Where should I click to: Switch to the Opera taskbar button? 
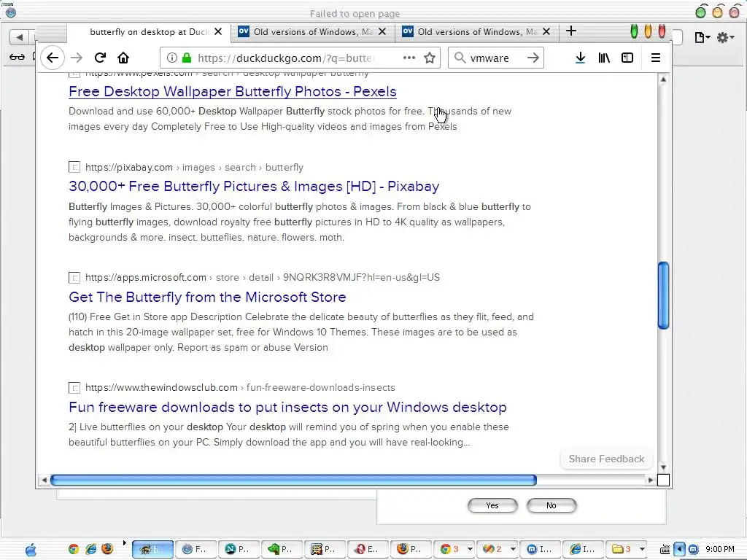click(x=368, y=549)
